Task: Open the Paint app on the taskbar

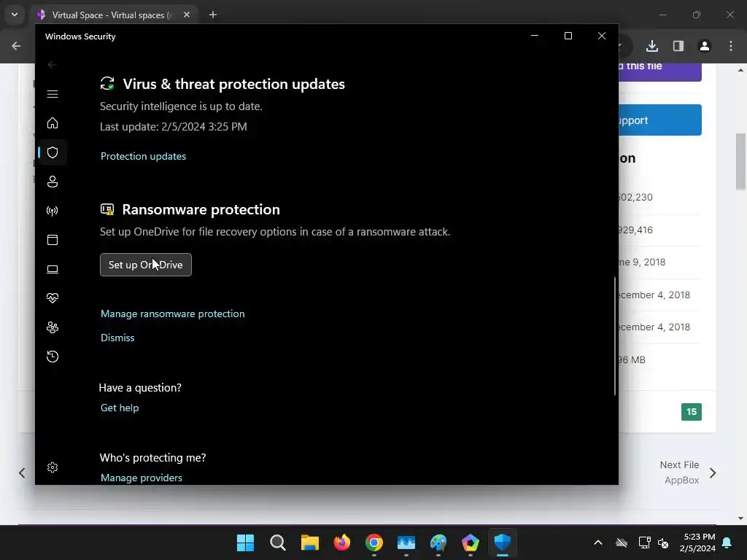Action: pyautogui.click(x=438, y=542)
